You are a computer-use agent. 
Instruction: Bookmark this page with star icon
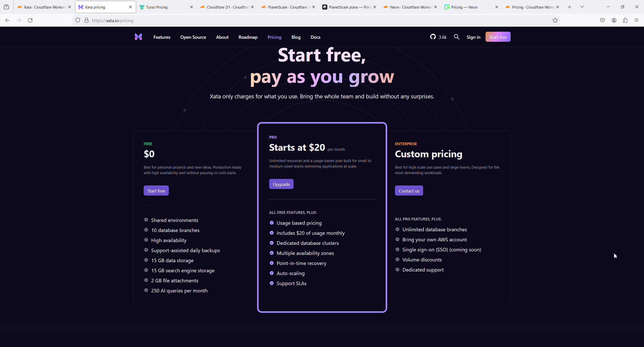pyautogui.click(x=555, y=20)
